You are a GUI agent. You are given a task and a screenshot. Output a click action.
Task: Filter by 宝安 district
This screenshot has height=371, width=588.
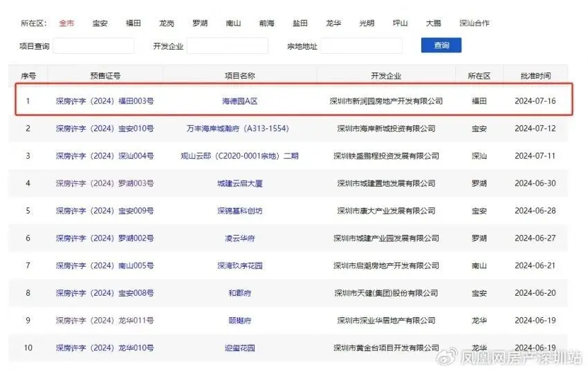click(100, 23)
